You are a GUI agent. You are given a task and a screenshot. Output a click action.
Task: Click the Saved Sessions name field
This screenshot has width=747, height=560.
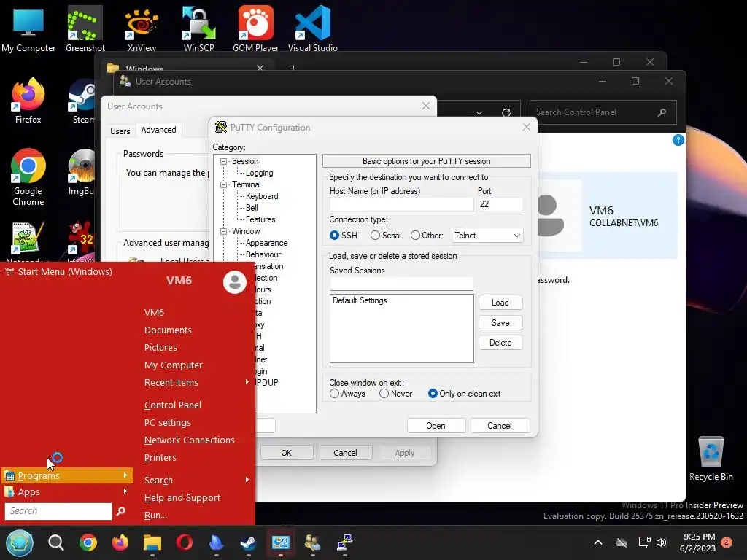(401, 284)
